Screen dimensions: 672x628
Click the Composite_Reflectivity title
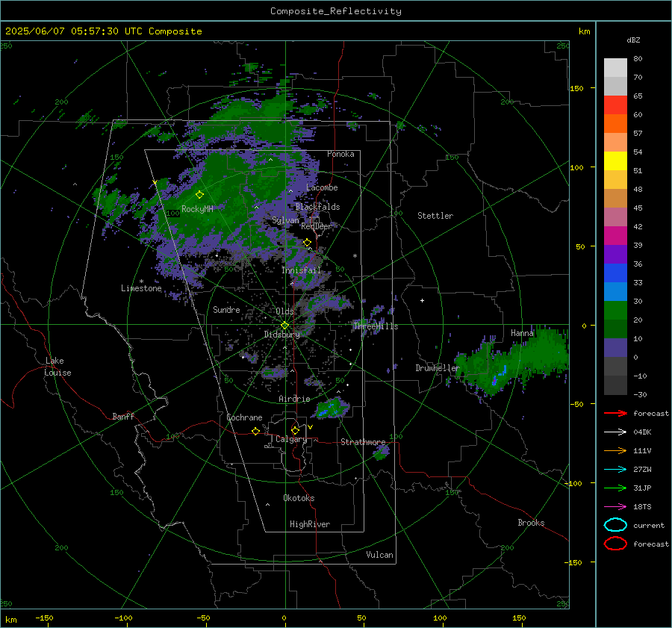pos(336,11)
